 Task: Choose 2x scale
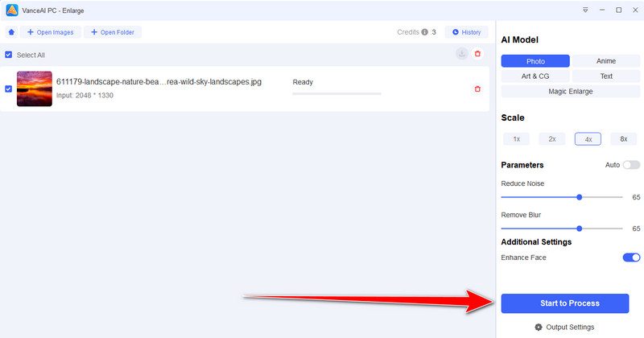[x=552, y=138]
